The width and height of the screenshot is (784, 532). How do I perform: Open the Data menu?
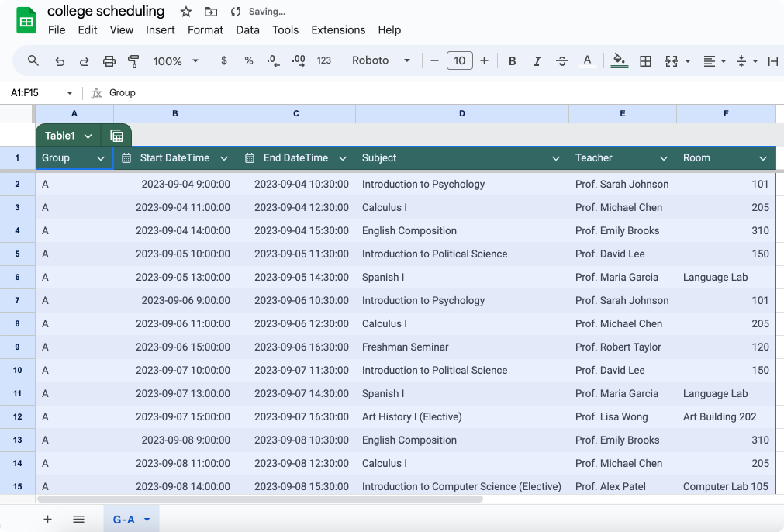(247, 30)
